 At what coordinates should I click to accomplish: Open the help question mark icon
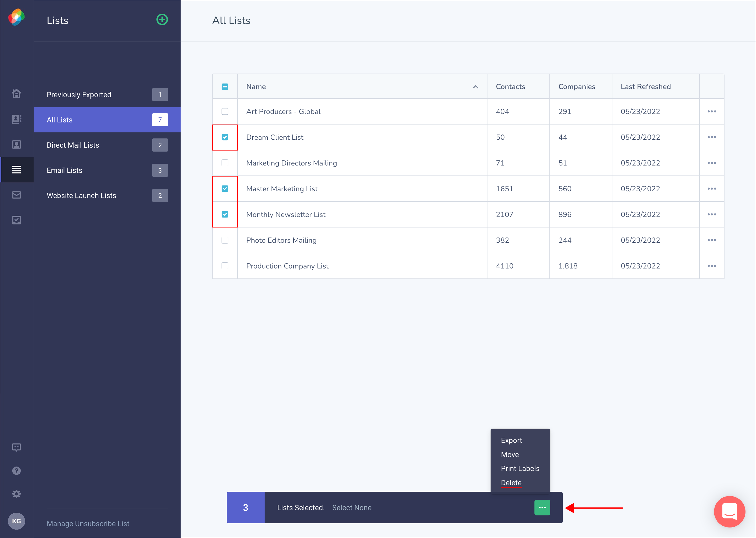(17, 471)
